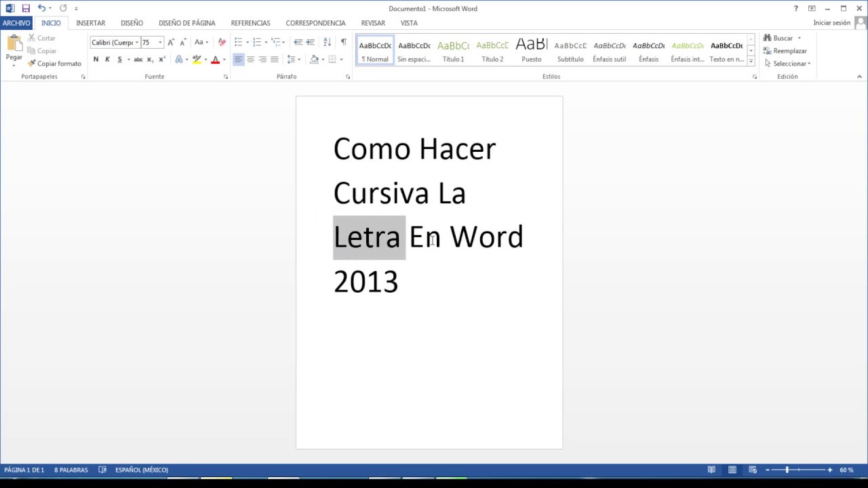Open the Párrafo dialog launcher
The height and width of the screenshot is (488, 868).
point(348,77)
